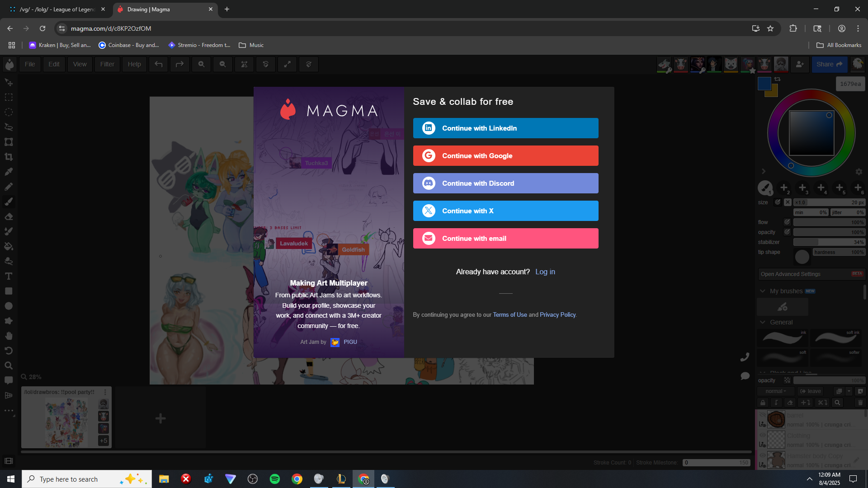Toggle visibility of Clothing layer
Viewport: 868px width, 488px height.
click(x=762, y=435)
